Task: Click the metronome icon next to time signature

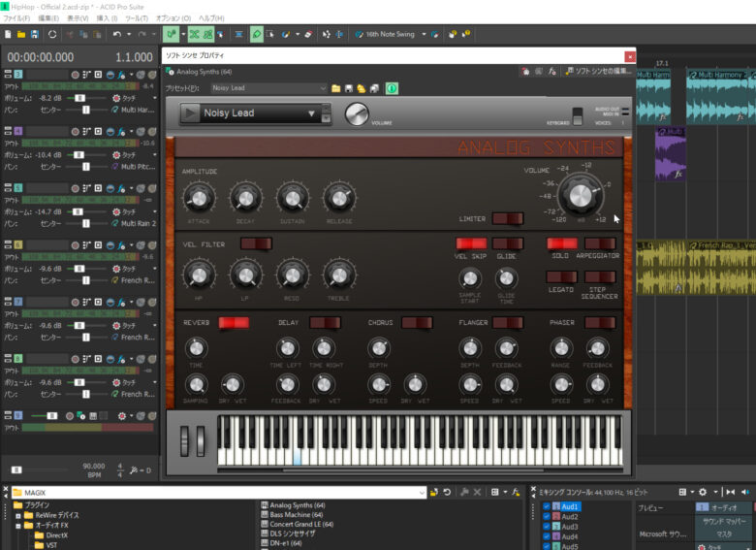Action: tap(132, 470)
